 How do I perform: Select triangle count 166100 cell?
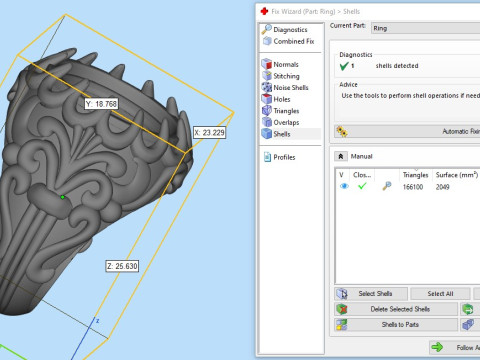413,187
